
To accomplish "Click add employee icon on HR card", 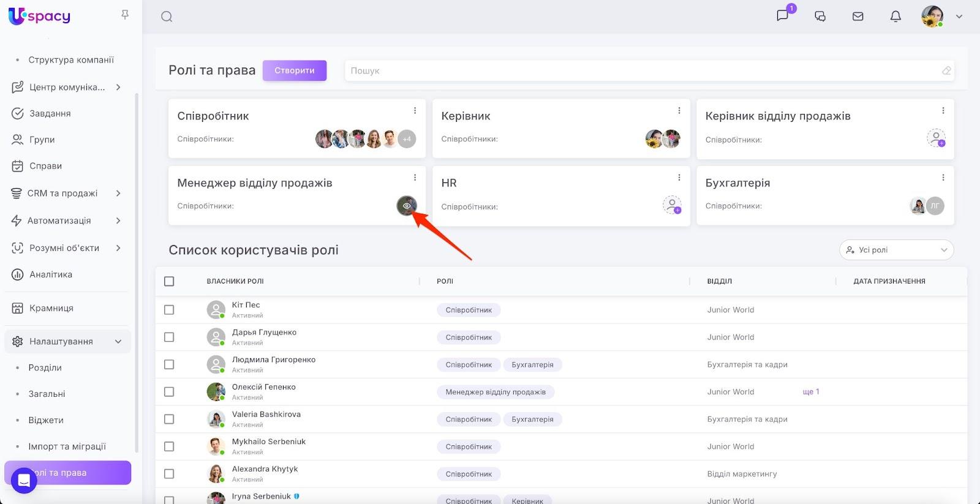I will tap(672, 205).
